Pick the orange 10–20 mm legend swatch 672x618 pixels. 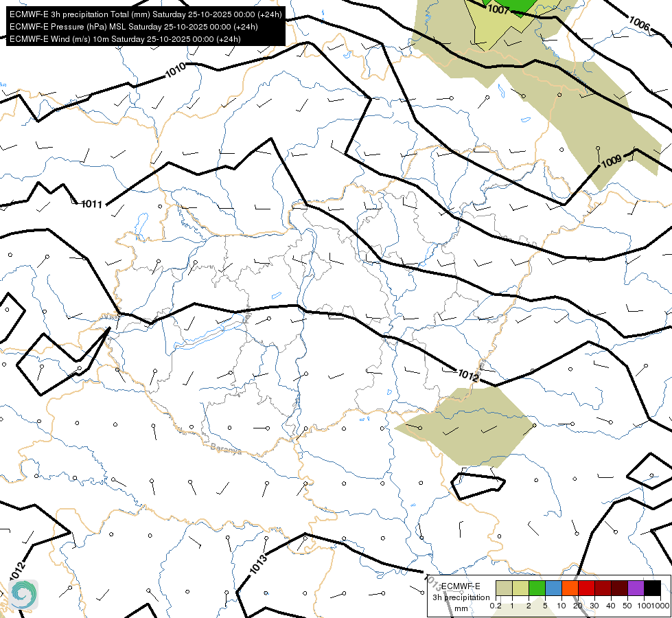click(570, 588)
